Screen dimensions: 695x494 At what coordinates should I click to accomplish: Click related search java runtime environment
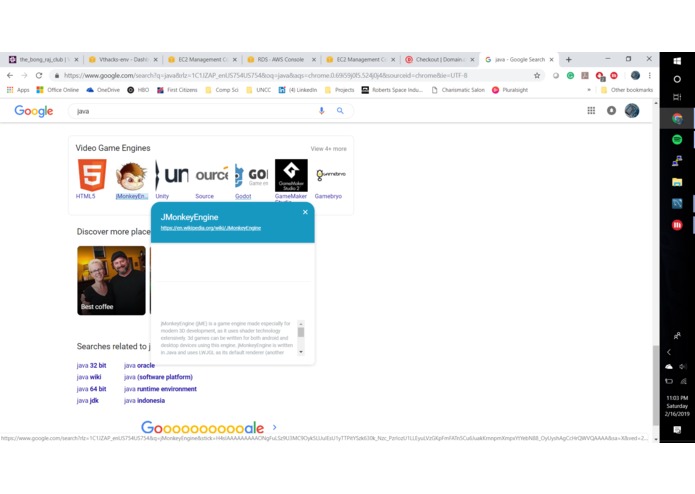tap(160, 389)
